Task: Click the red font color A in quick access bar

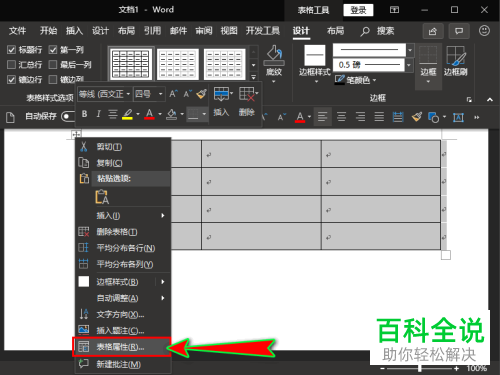Action: (300, 117)
